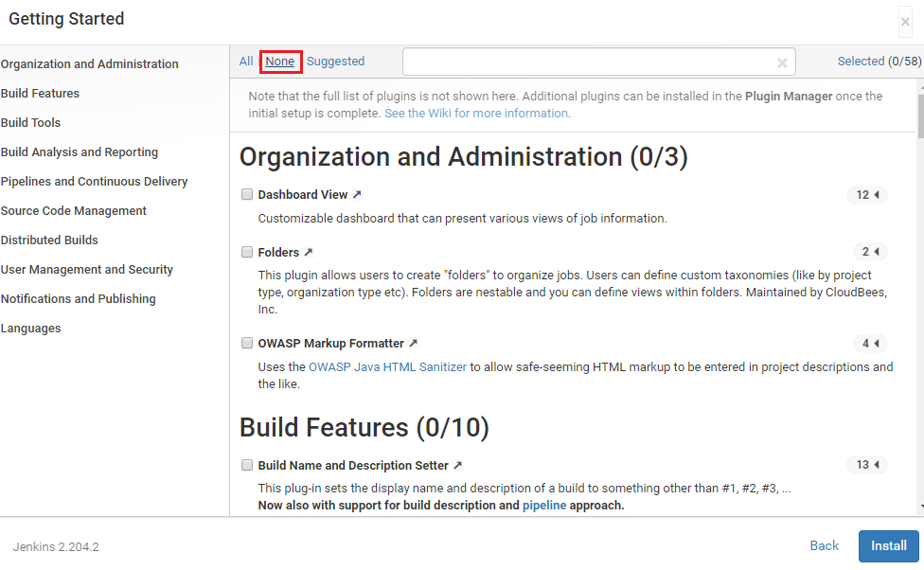
Task: Open OWASP Markup Formatter external link icon
Action: click(413, 343)
